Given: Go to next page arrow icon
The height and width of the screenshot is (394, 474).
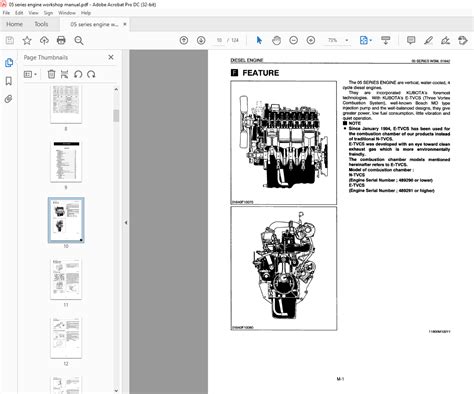Looking at the screenshot, I should coord(201,41).
